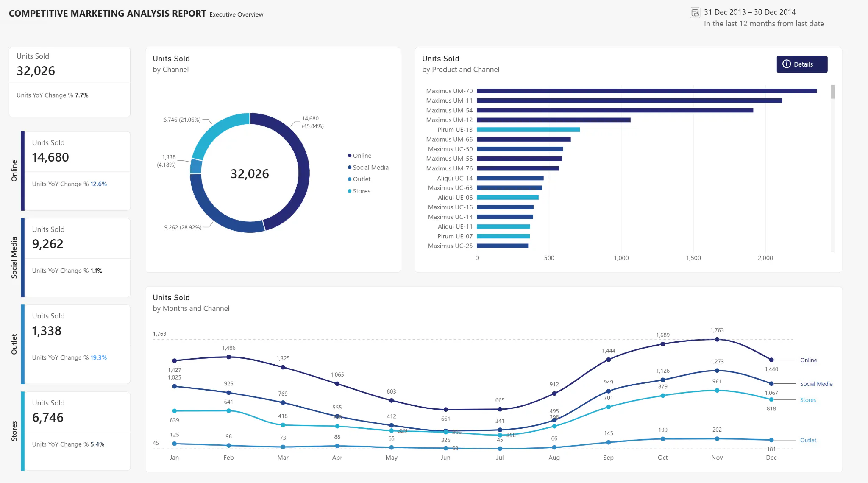The image size is (868, 483).
Task: Click the 6,746 (21.06%) donut label
Action: (x=182, y=120)
